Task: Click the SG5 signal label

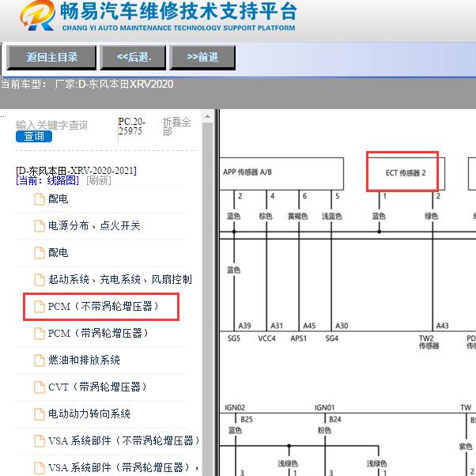Action: coord(234,338)
